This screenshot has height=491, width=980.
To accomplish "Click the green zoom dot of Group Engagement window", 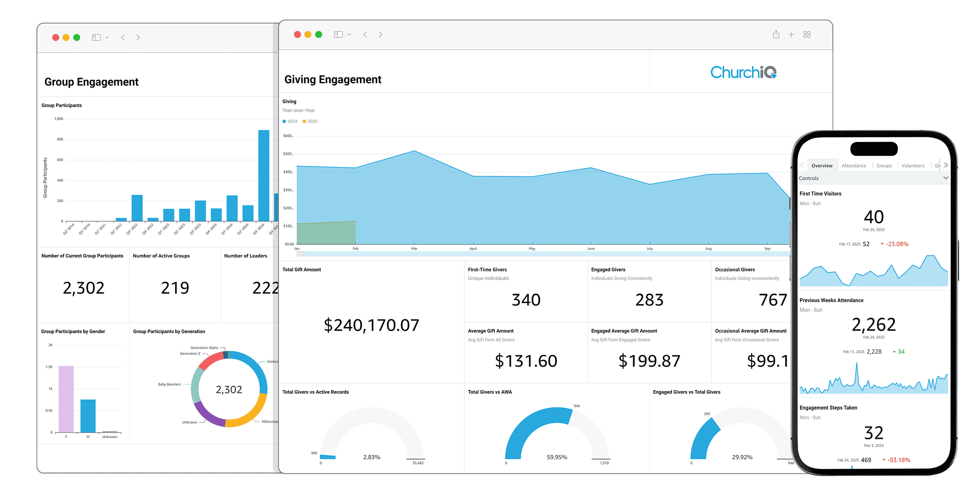I will [77, 37].
